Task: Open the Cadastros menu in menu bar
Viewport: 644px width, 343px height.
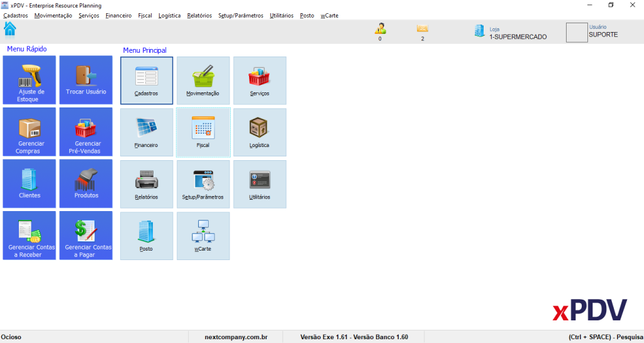Action: (x=16, y=16)
